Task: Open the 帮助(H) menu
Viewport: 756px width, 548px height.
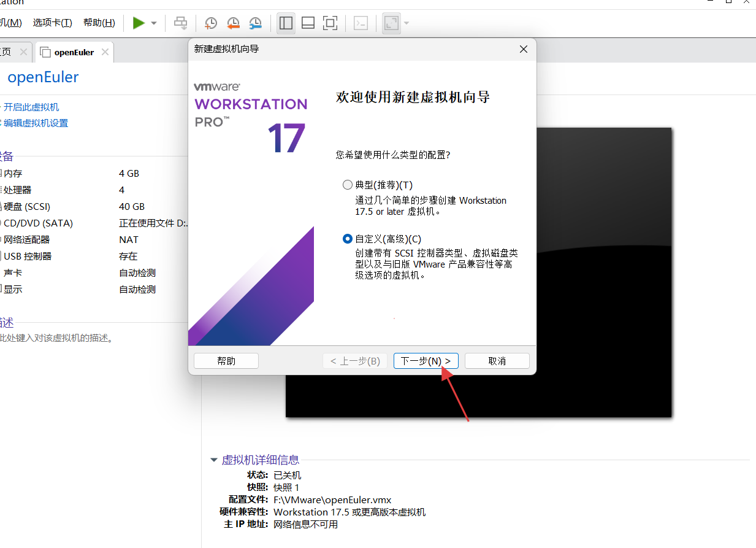Action: (x=99, y=23)
